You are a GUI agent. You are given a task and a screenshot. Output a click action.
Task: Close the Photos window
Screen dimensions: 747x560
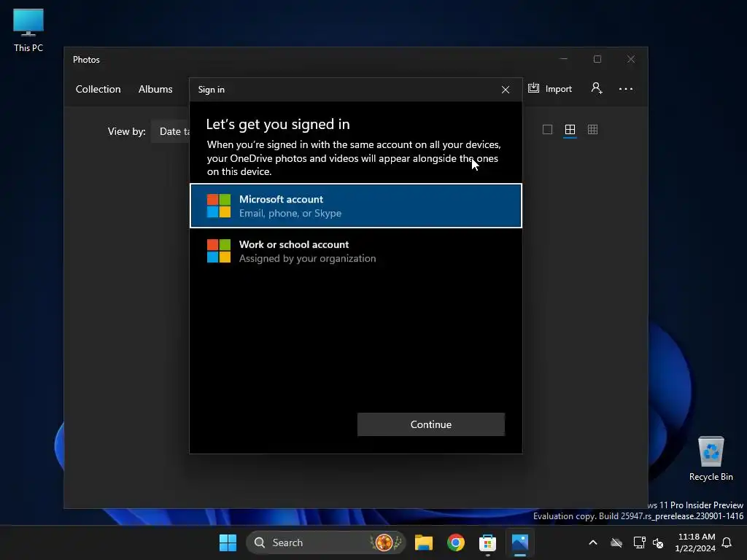631,59
